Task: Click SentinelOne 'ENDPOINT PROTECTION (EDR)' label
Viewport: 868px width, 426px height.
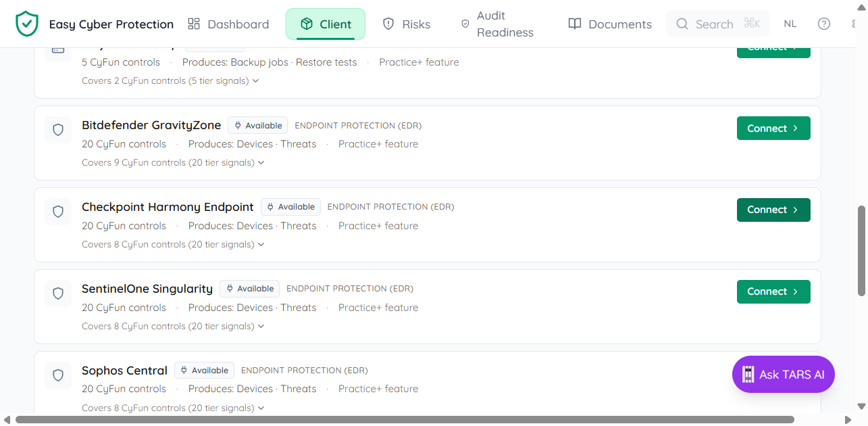Action: (x=350, y=289)
